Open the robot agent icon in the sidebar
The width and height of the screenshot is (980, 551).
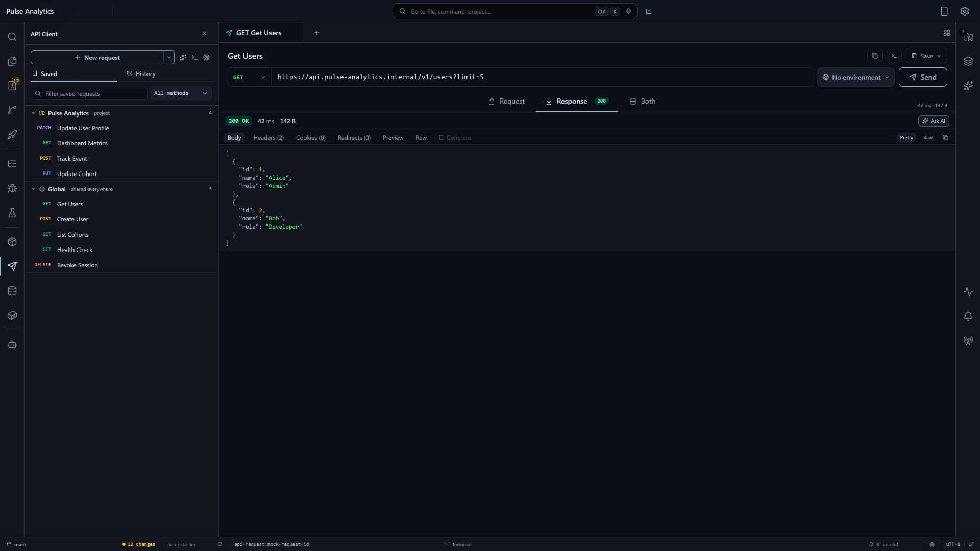(12, 344)
